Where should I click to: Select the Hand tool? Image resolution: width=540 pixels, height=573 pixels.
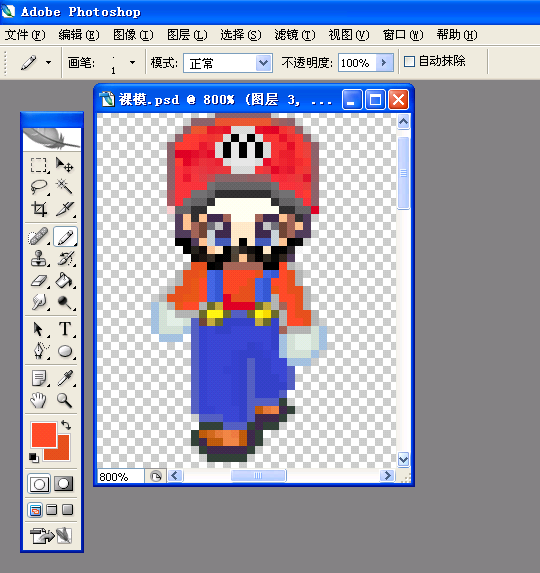(x=39, y=400)
